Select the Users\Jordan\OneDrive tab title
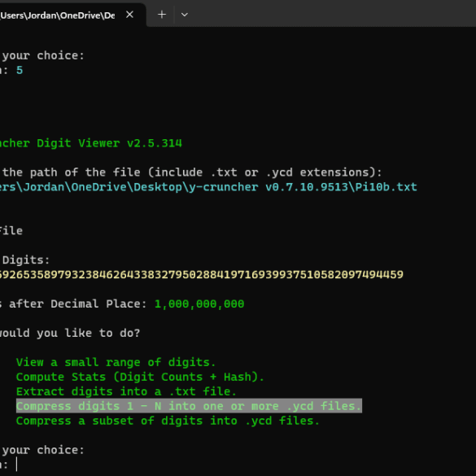The height and width of the screenshot is (476, 476). click(58, 15)
